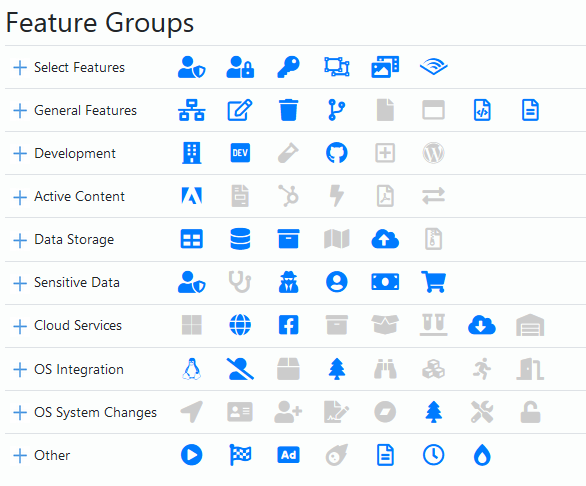The height and width of the screenshot is (486, 586).
Task: Expand the Sensitive Data group
Action: pos(20,283)
